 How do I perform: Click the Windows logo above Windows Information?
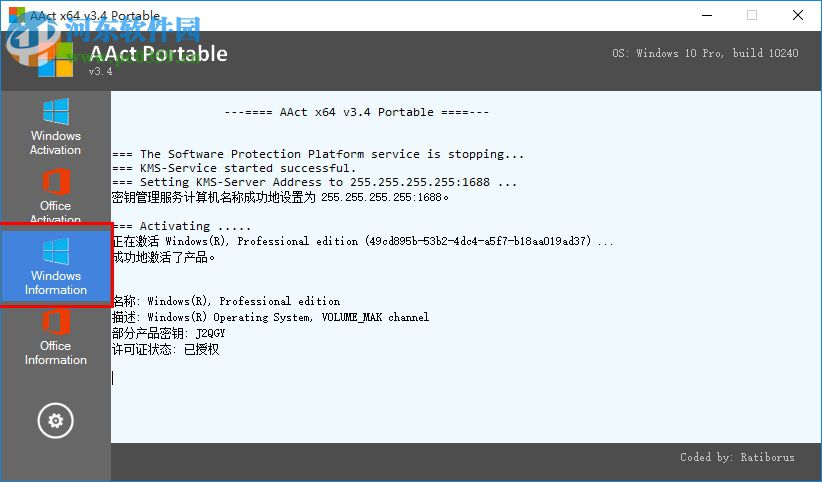click(55, 251)
